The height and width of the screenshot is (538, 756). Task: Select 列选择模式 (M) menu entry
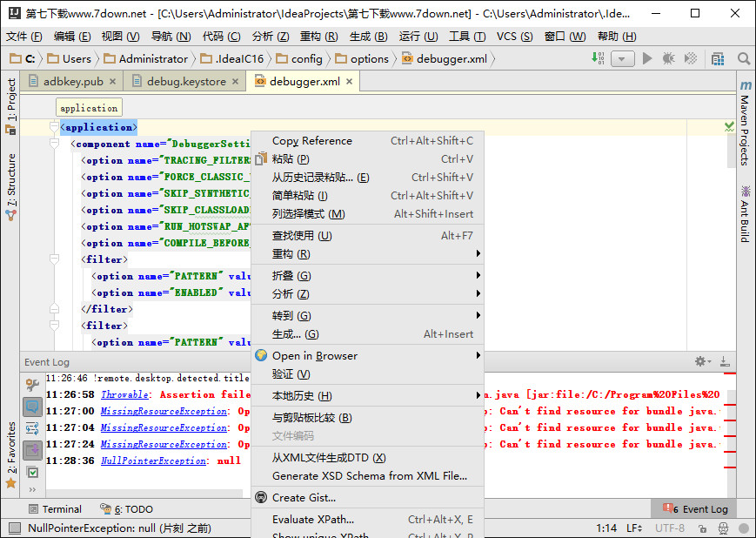[x=367, y=214]
